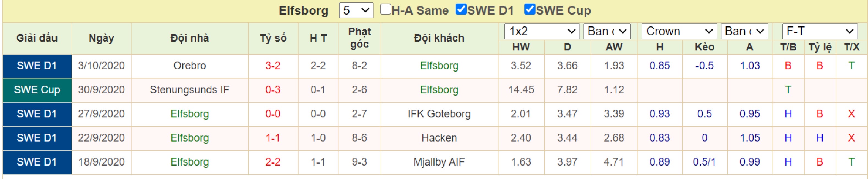Click the Orebro home team link

pos(190,66)
